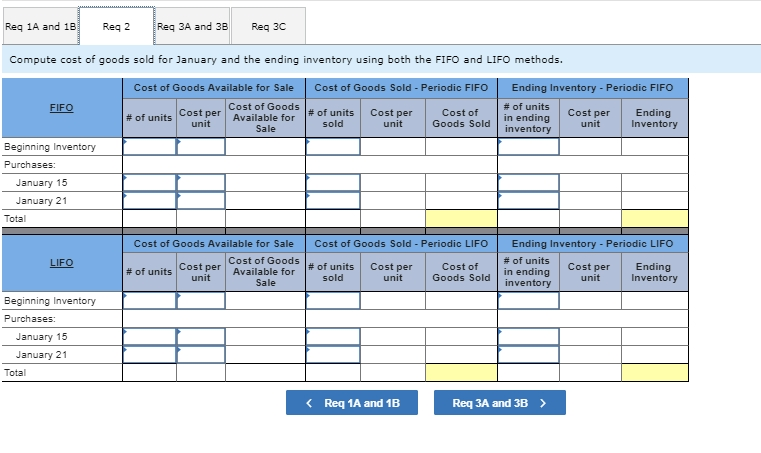Click the underlined LIFO heading
Viewport: 761px width, 453px height.
tap(62, 263)
